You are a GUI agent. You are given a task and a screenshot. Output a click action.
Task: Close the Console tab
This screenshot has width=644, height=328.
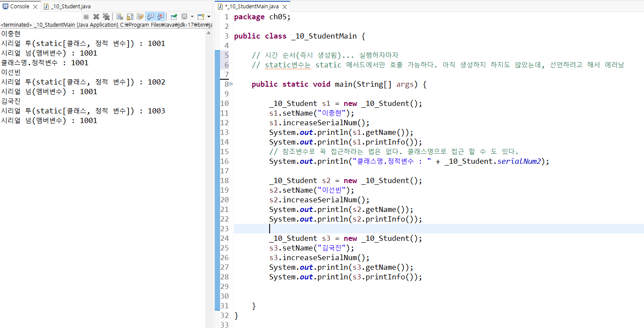point(36,7)
